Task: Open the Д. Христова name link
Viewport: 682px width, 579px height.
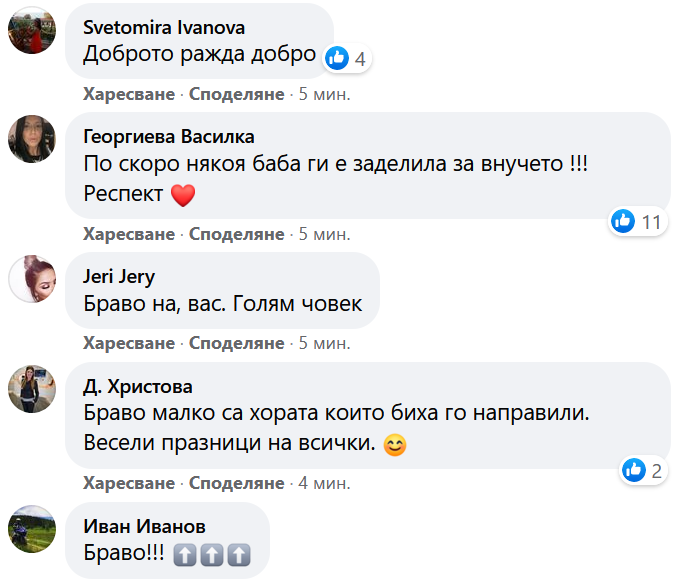Action: (x=138, y=386)
